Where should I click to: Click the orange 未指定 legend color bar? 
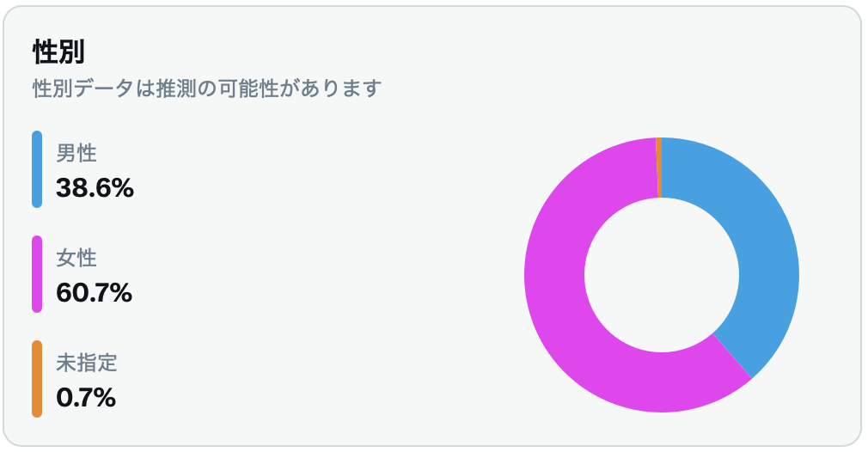[37, 379]
